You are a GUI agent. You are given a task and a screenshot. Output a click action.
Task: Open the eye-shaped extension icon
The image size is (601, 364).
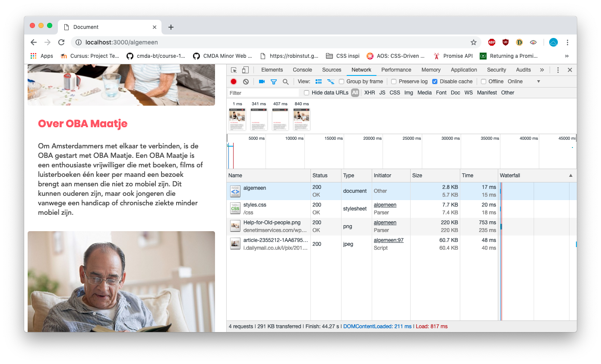[x=533, y=42]
